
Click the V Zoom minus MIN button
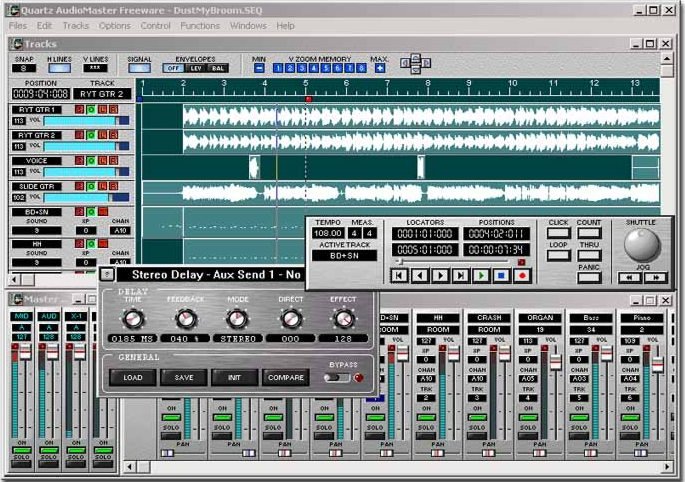coord(259,68)
